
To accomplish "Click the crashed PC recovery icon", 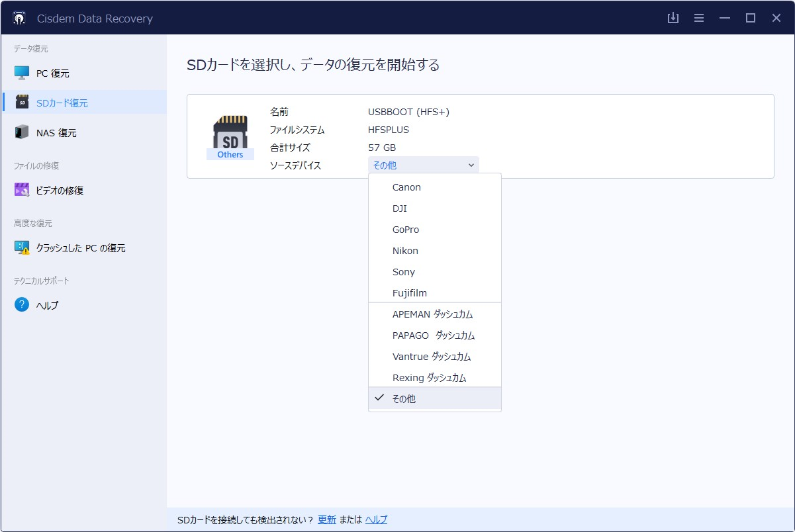I will tap(22, 248).
